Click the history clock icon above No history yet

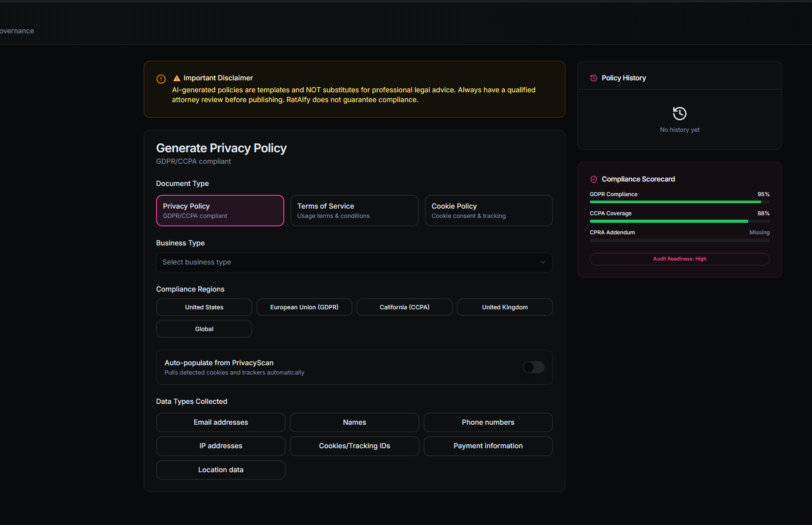coord(679,113)
